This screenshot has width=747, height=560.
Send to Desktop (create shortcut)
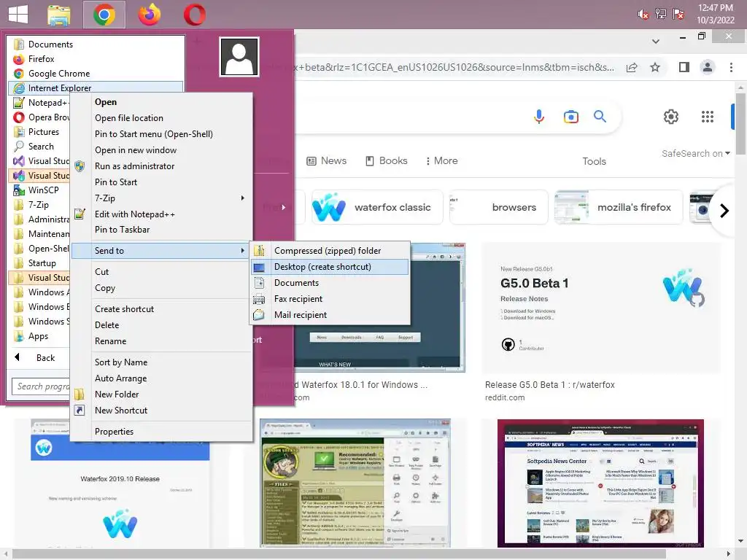[330, 267]
